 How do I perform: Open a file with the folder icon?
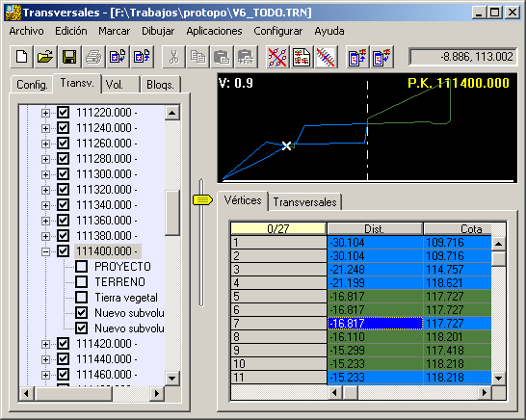tap(45, 57)
